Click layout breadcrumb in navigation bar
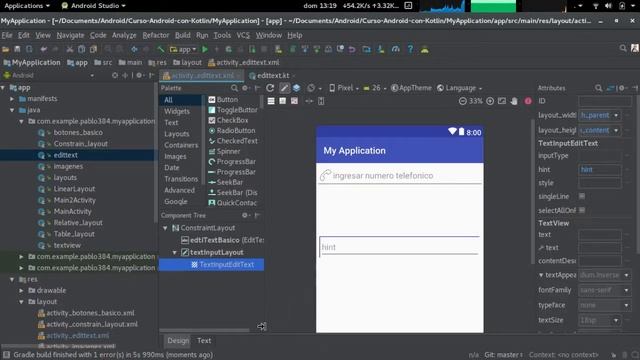This screenshot has height=360, width=640. click(187, 62)
